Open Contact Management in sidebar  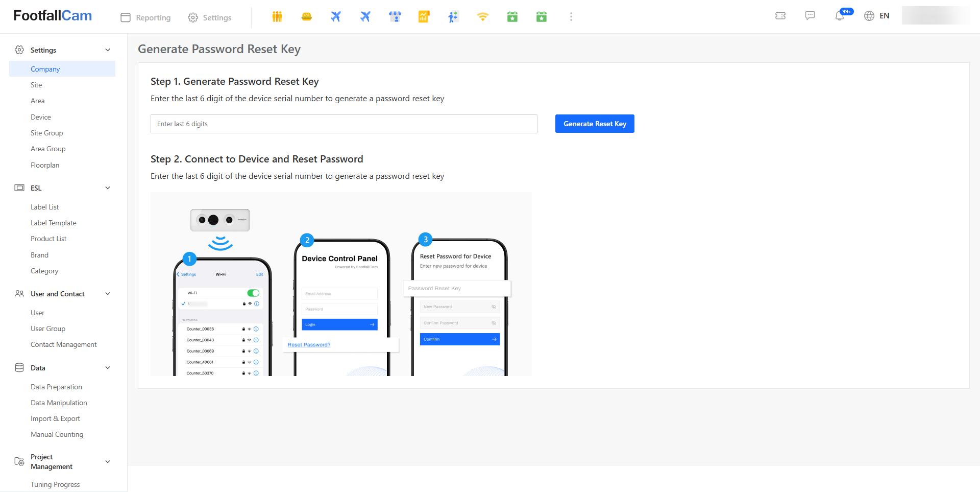point(64,344)
